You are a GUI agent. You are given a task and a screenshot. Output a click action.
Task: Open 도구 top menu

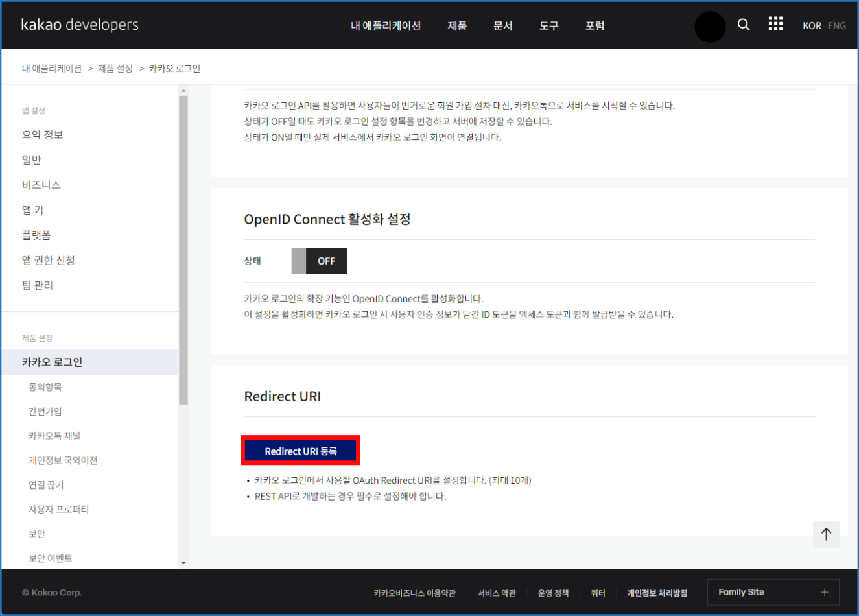tap(548, 26)
